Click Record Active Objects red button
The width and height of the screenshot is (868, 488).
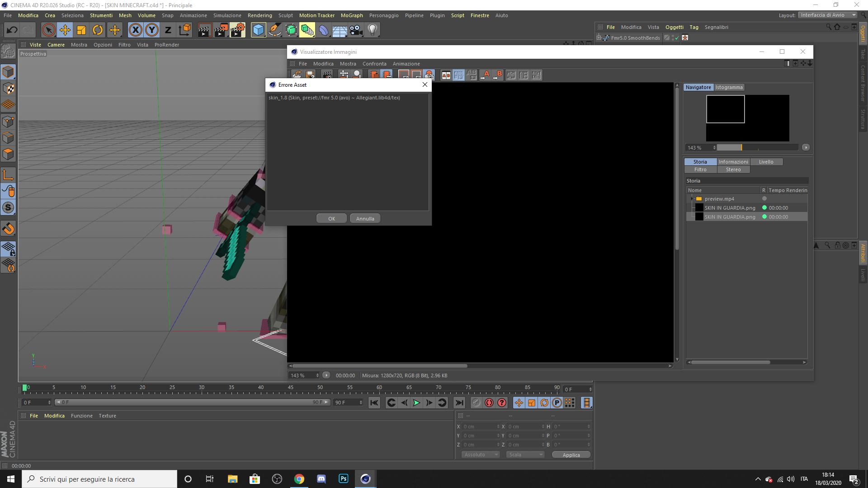coord(489,403)
